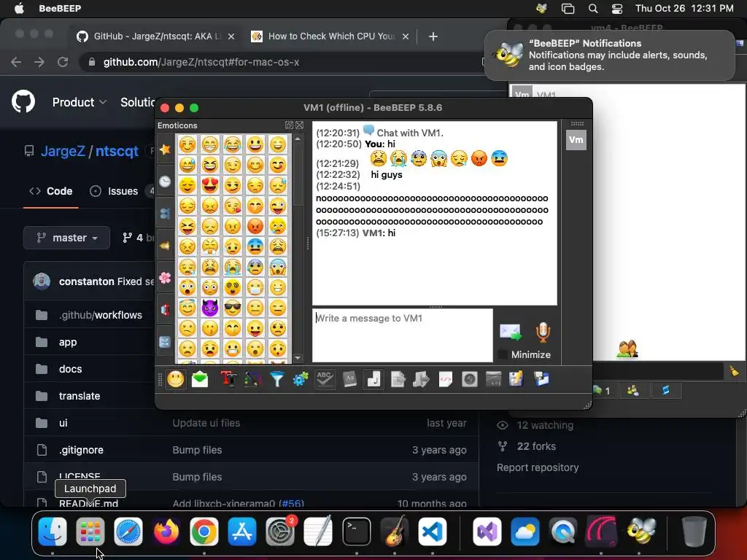
Task: Open Terminal from the Dock
Action: point(356,532)
